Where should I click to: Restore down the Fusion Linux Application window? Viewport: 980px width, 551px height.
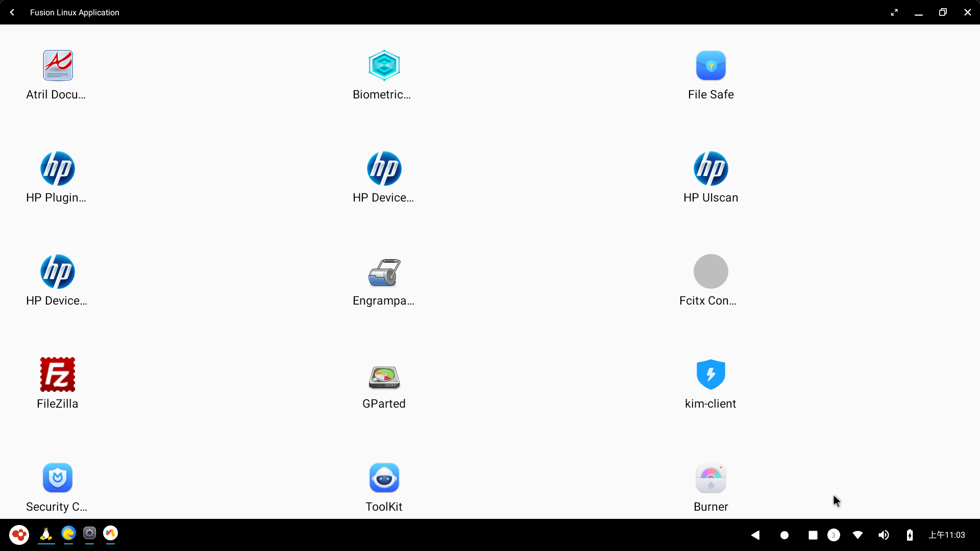tap(943, 12)
